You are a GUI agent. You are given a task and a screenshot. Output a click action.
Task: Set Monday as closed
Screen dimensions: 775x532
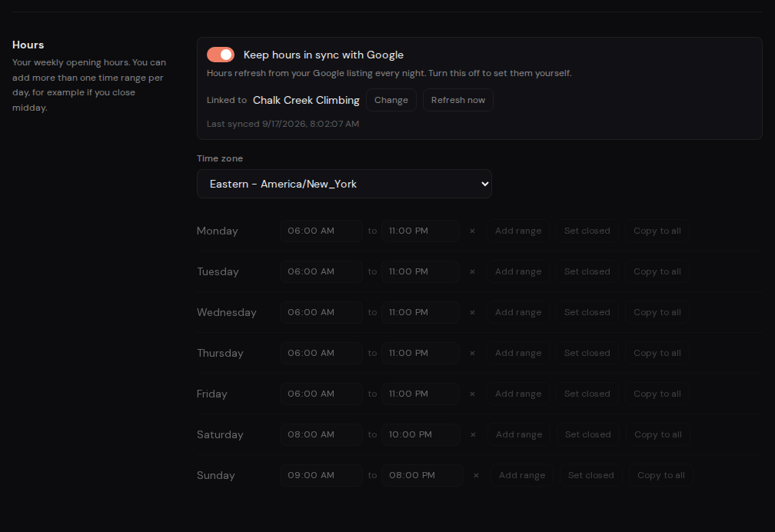[587, 231]
